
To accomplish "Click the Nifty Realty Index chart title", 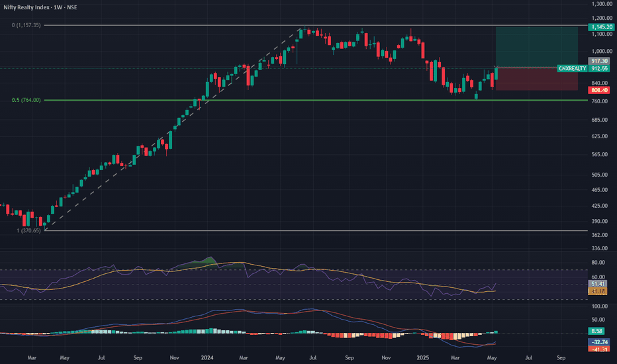I will pos(40,7).
